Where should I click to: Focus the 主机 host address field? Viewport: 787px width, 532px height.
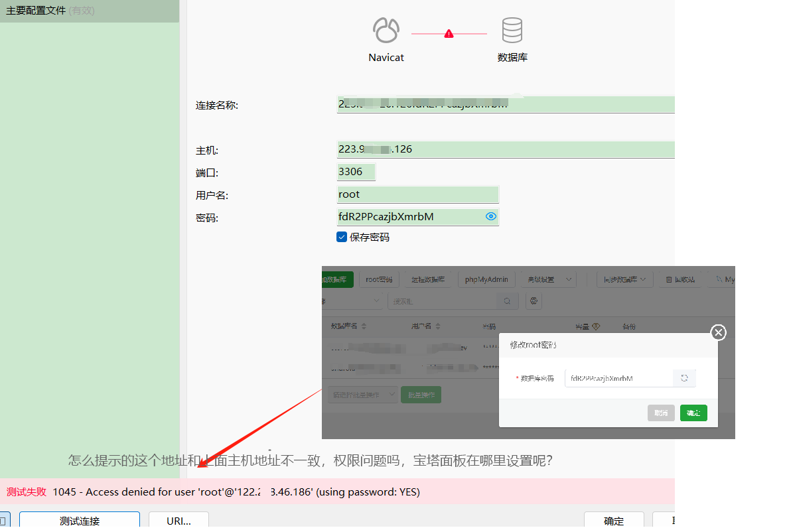click(x=506, y=149)
